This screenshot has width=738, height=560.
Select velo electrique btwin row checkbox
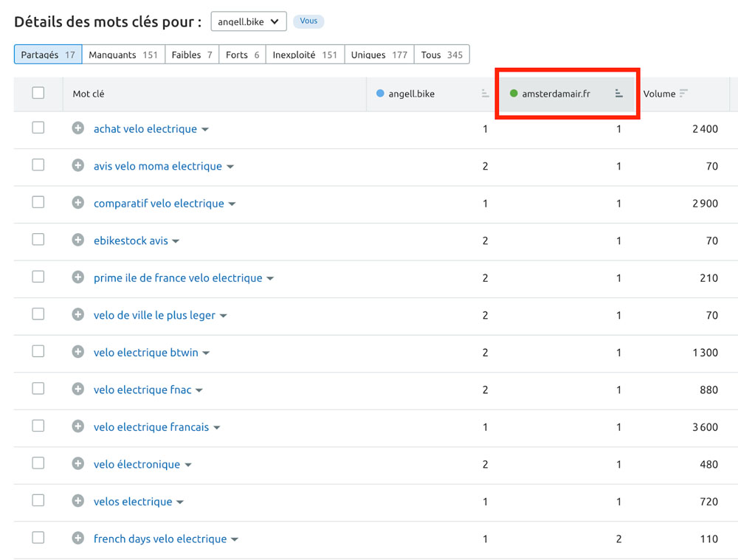click(38, 351)
